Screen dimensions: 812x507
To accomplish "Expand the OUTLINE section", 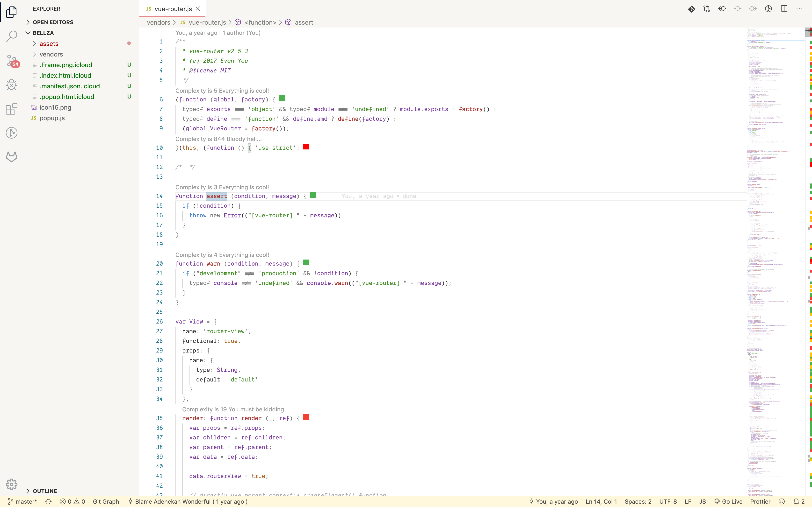I will 45,491.
